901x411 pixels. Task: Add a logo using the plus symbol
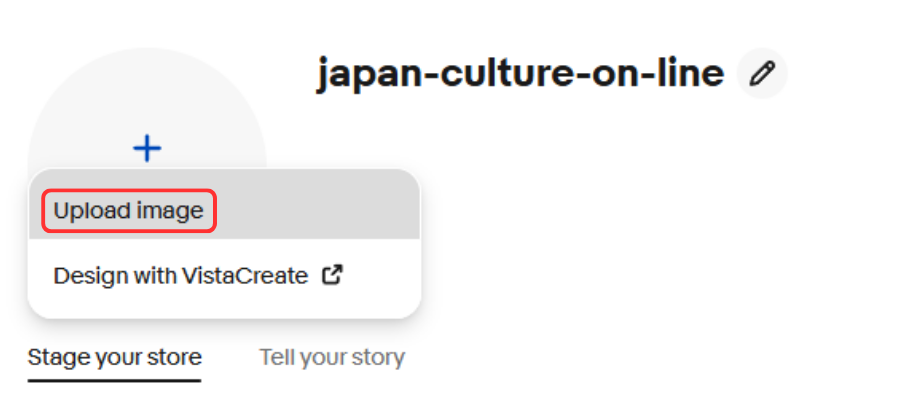click(147, 149)
